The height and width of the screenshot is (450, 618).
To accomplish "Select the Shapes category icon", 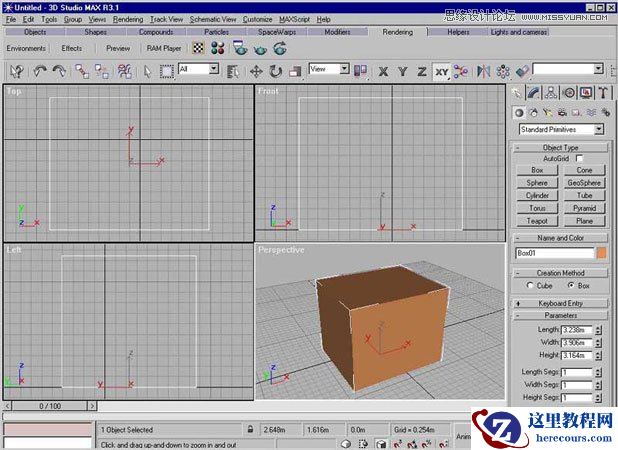I will (533, 113).
